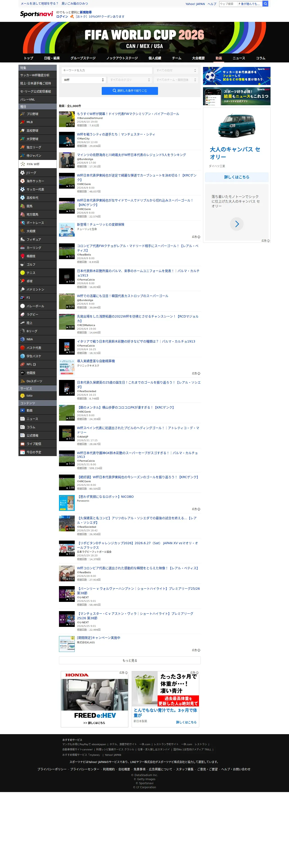The image size is (289, 868).
Task: Click the ヘルプ link in the header
Action: [212, 4]
